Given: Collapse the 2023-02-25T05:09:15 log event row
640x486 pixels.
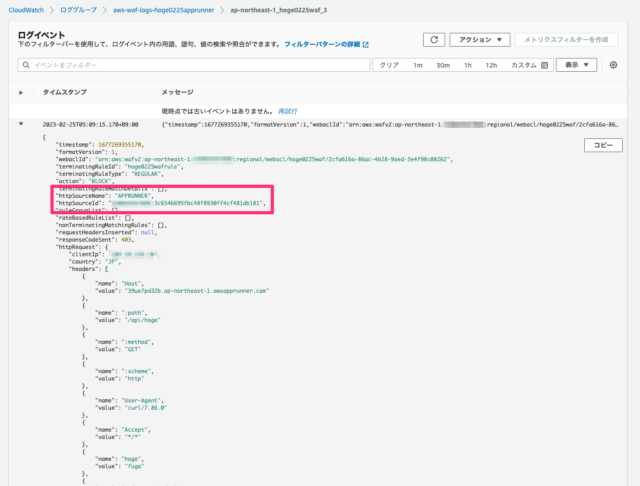Looking at the screenshot, I should click(21, 124).
